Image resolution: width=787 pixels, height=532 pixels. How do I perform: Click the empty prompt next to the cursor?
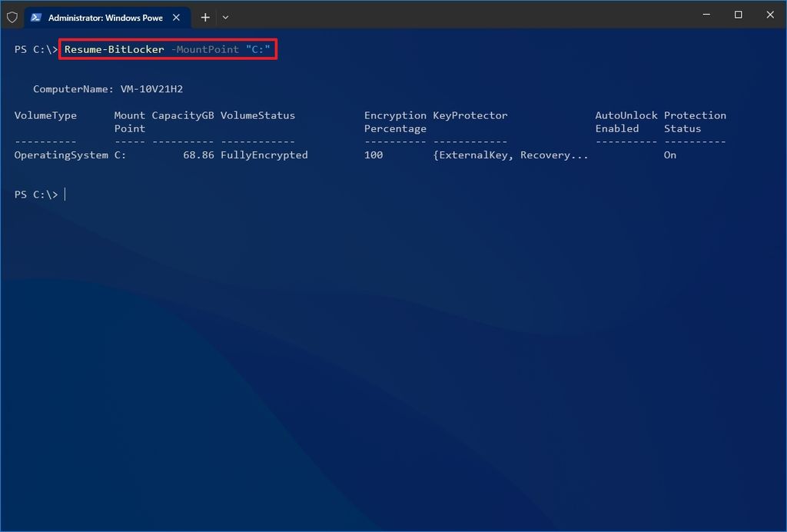coord(65,194)
